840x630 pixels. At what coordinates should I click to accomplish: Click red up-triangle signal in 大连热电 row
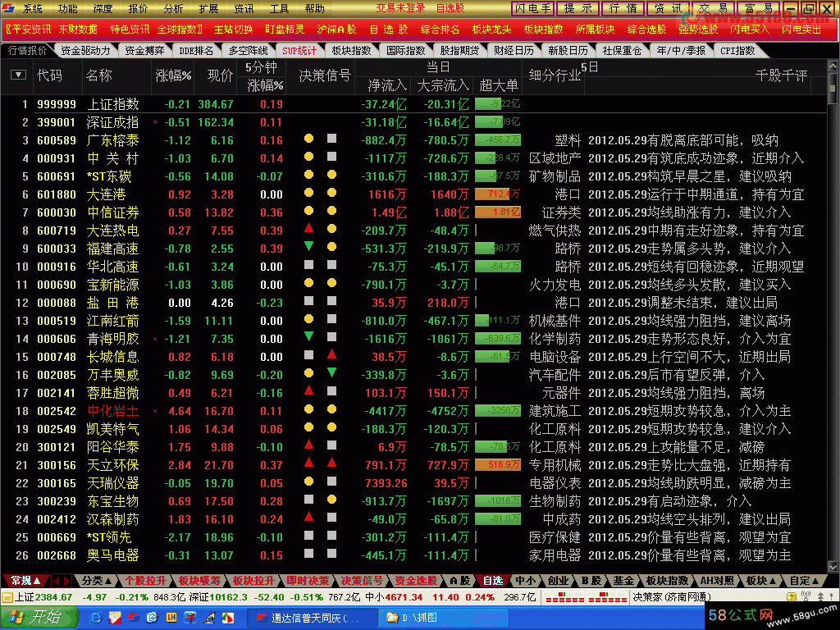click(x=309, y=230)
